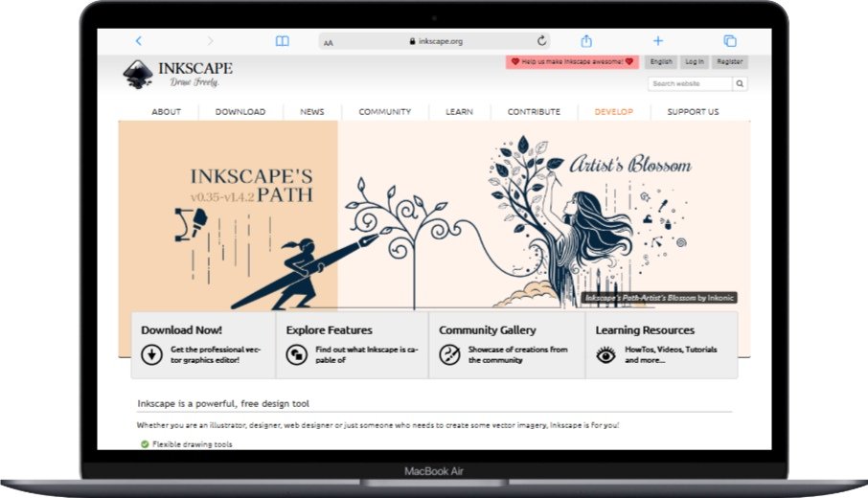Click 'Showcase of creations from the community' text

pyautogui.click(x=517, y=354)
